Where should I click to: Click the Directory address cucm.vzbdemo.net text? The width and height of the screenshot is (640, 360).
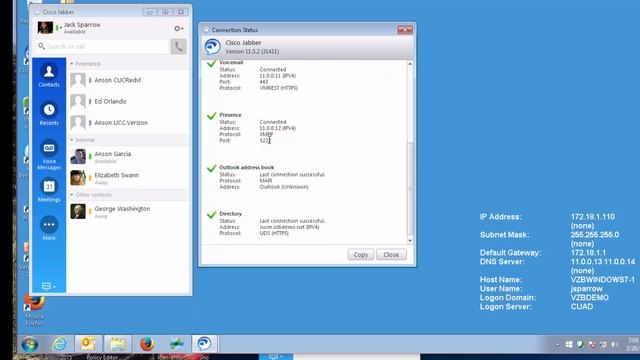coord(289,227)
